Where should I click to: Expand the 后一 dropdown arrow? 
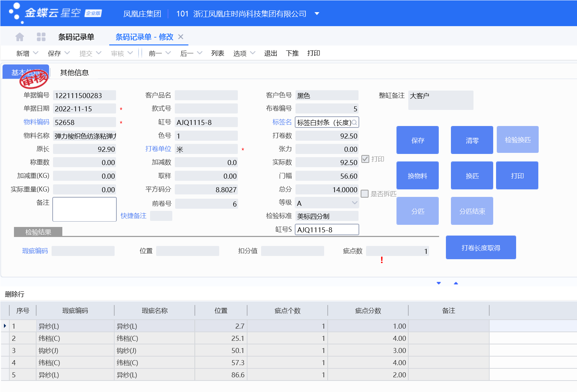(199, 53)
